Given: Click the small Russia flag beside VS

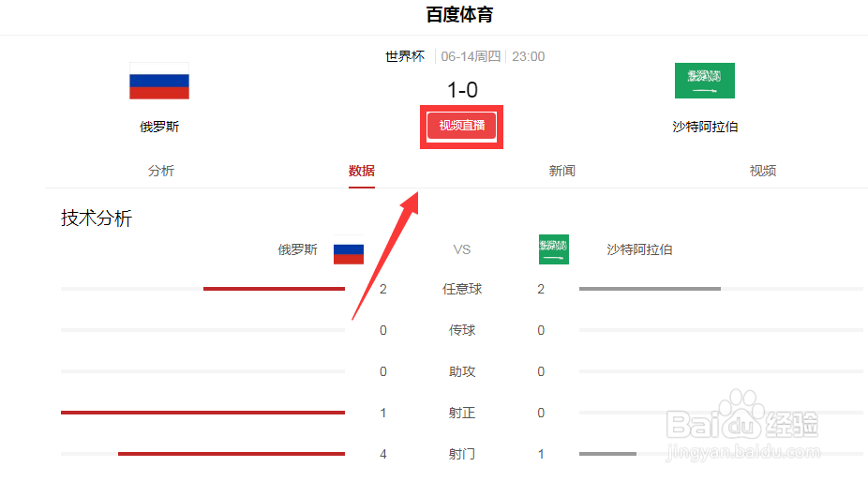Looking at the screenshot, I should pos(349,249).
